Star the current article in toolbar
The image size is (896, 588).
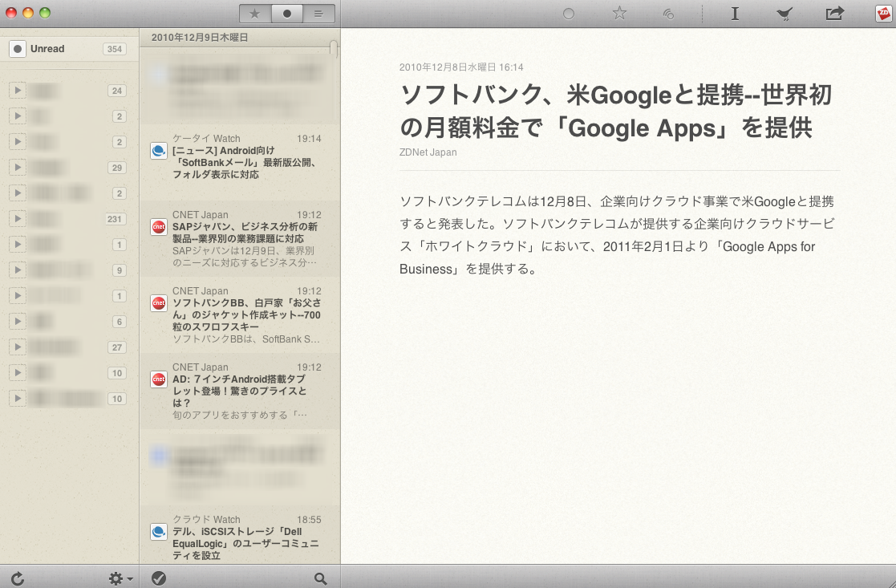coord(619,13)
